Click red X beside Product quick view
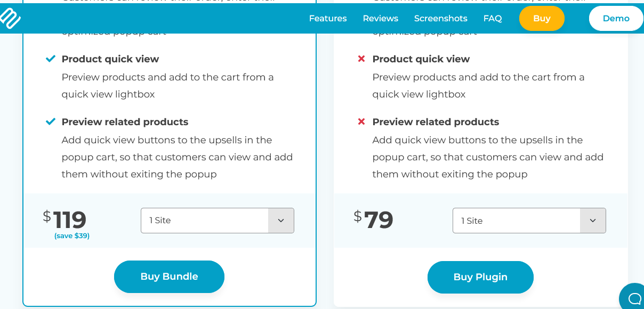This screenshot has width=644, height=309. [x=361, y=59]
